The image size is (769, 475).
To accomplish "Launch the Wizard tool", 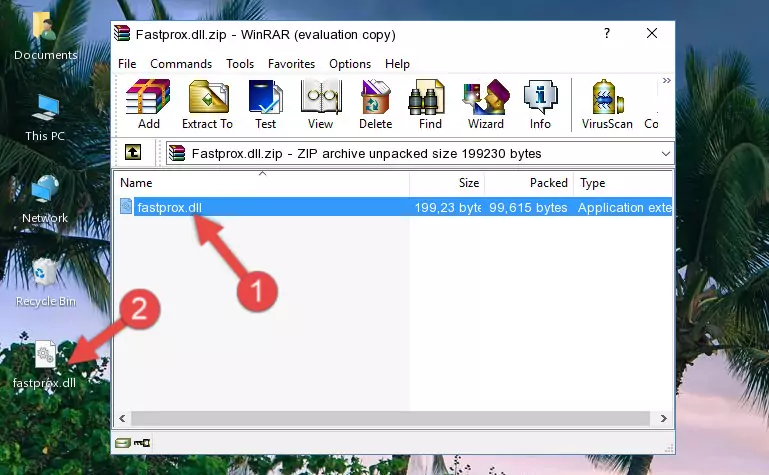I will pos(486,104).
